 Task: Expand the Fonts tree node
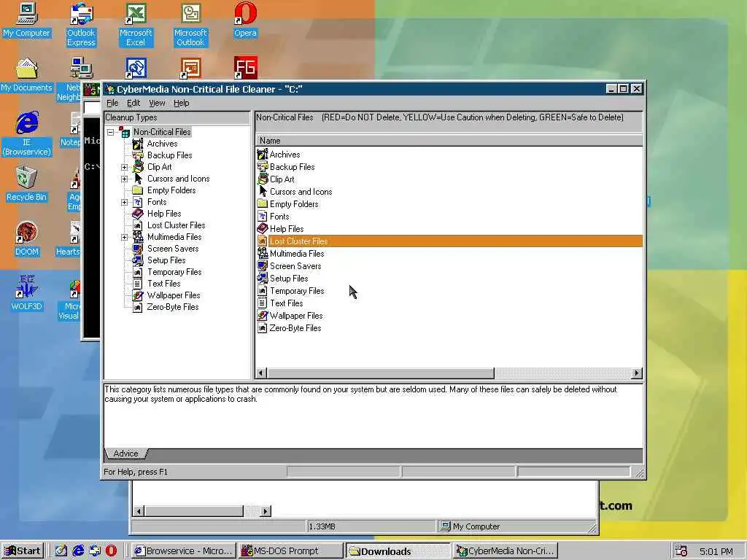124,203
